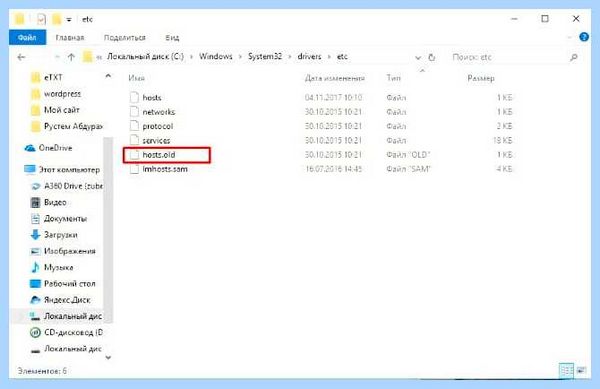The width and height of the screenshot is (600, 389).
Task: Sort by Размер column header
Action: click(x=481, y=78)
